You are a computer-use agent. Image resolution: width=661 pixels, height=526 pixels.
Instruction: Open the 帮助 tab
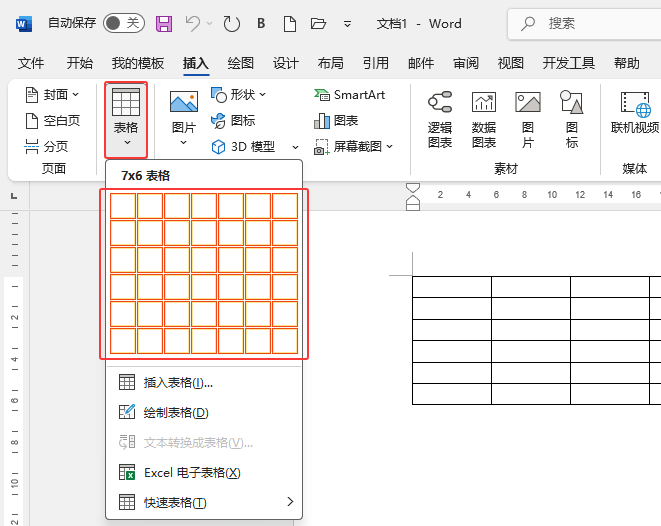pos(627,63)
